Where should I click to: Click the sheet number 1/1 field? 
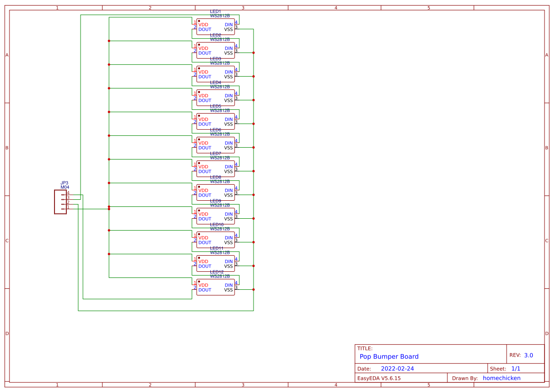(x=516, y=368)
